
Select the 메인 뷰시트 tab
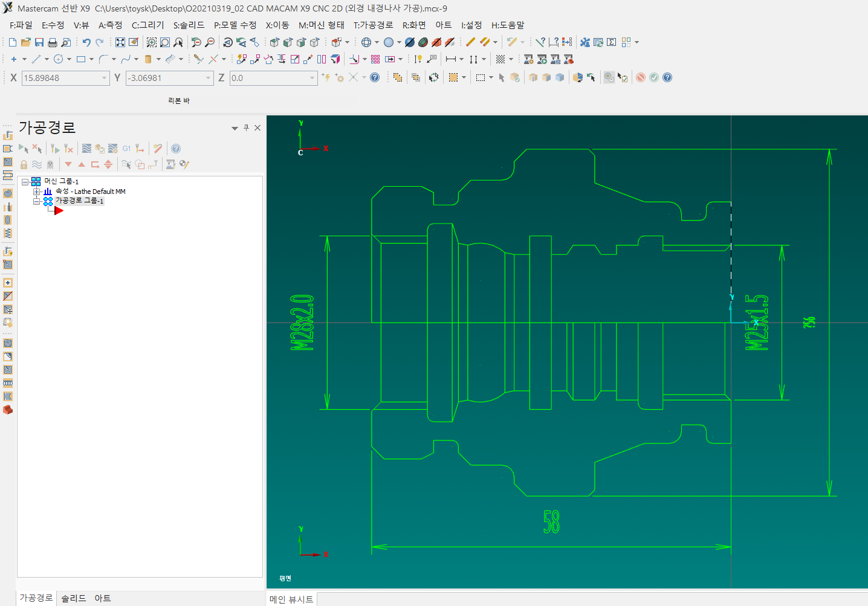pos(291,599)
